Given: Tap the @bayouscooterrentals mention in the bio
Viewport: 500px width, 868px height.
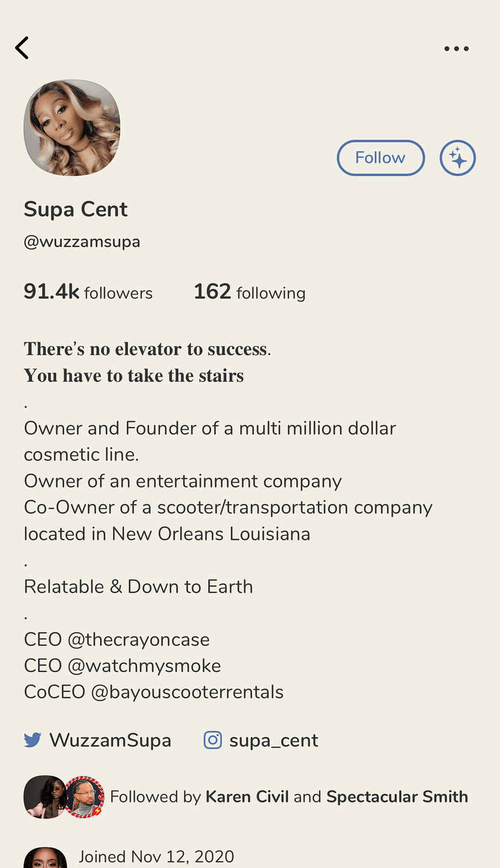Looking at the screenshot, I should coord(187,692).
